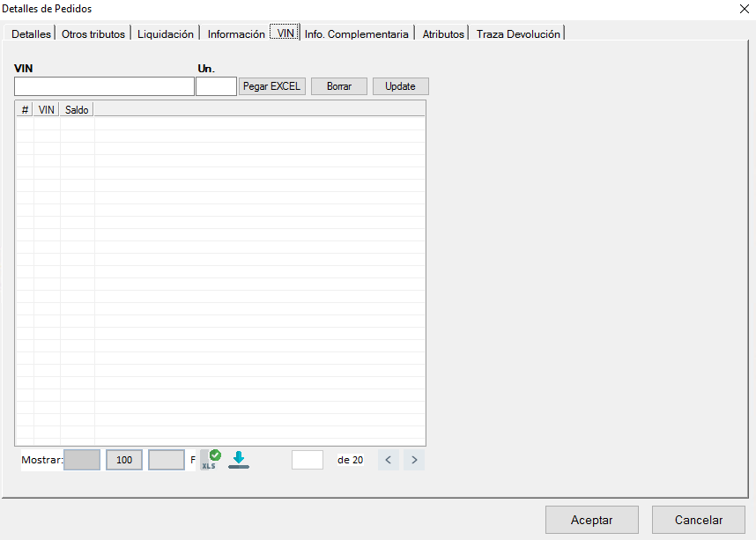Click the Cancelar button
756x540 pixels.
699,520
